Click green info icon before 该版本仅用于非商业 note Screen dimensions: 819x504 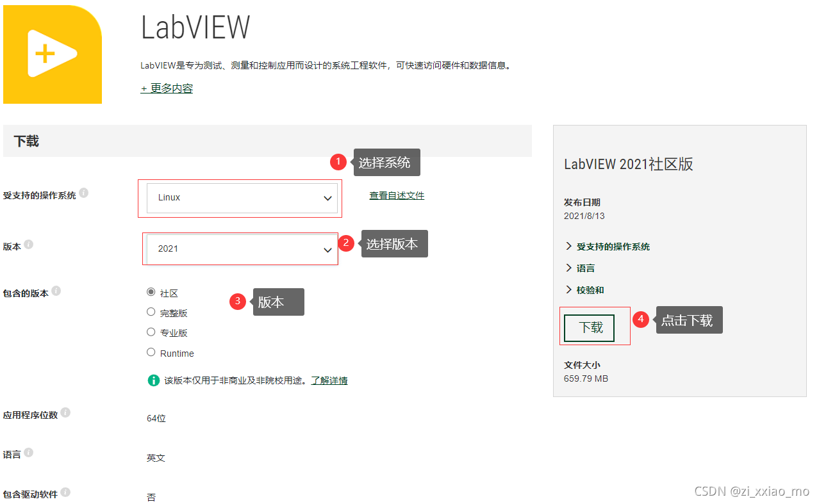pos(153,380)
